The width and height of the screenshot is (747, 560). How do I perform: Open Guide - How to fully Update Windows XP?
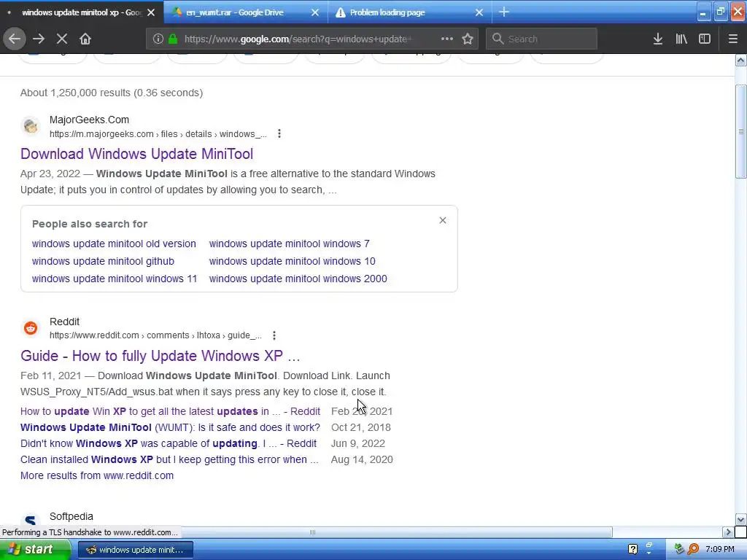[160, 356]
